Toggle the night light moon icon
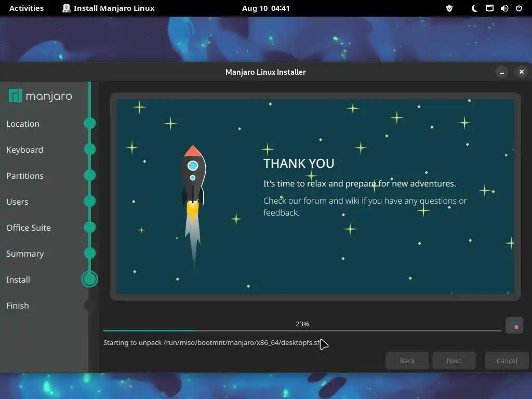 pyautogui.click(x=474, y=8)
